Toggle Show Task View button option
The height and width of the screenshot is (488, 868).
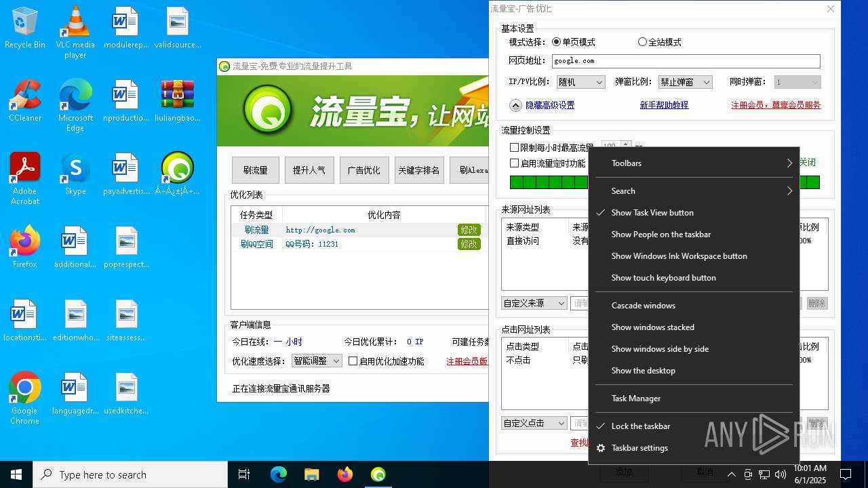tap(694, 213)
